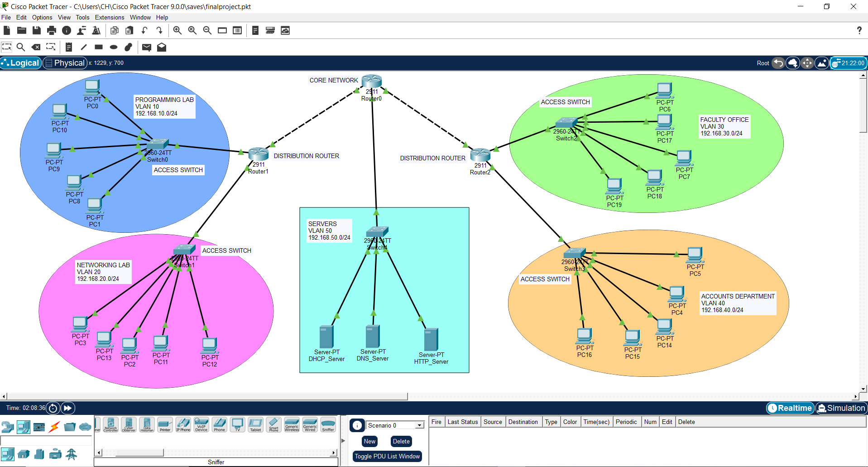Image resolution: width=868 pixels, height=467 pixels.
Task: Select the Power Grid subcategory icon
Action: coord(71,454)
